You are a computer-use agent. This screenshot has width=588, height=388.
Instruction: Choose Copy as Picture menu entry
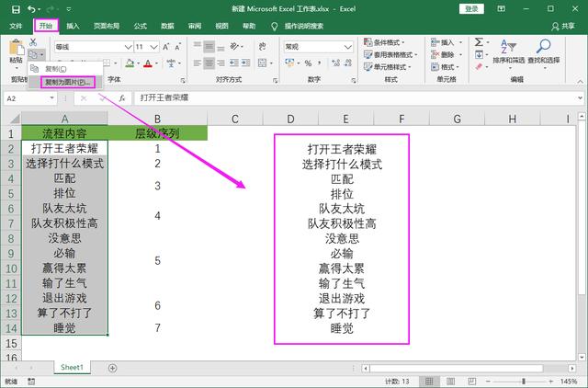[68, 82]
